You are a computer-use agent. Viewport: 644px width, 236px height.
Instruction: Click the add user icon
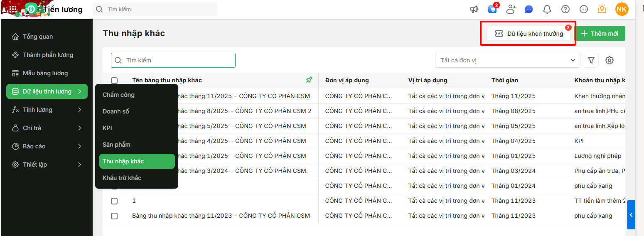511,9
